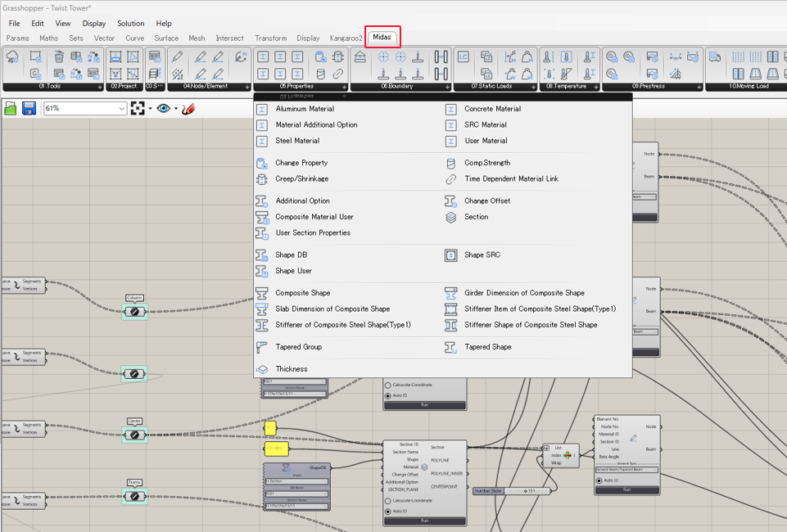Click the upper icon in the 03.S panel
This screenshot has width=787, height=532.
(155, 56)
